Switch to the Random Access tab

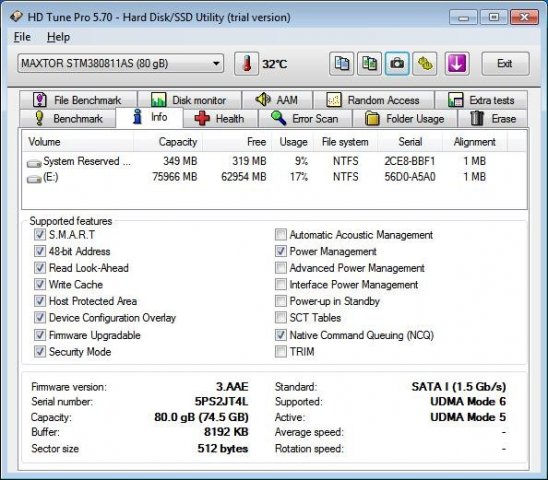click(374, 100)
